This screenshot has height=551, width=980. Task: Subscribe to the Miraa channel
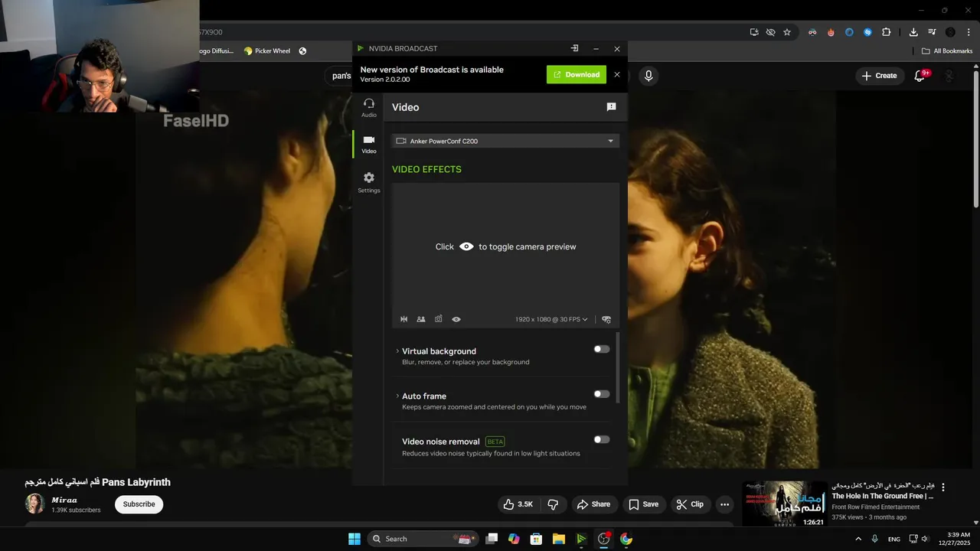[x=139, y=504]
